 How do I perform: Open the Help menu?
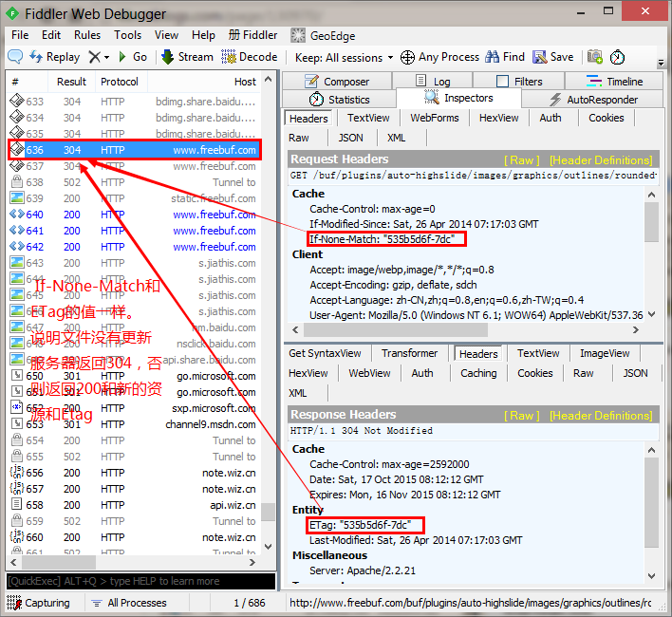coord(203,35)
